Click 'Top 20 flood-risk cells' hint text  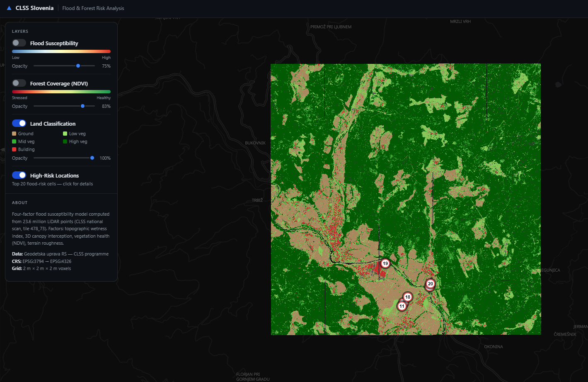[x=52, y=184]
